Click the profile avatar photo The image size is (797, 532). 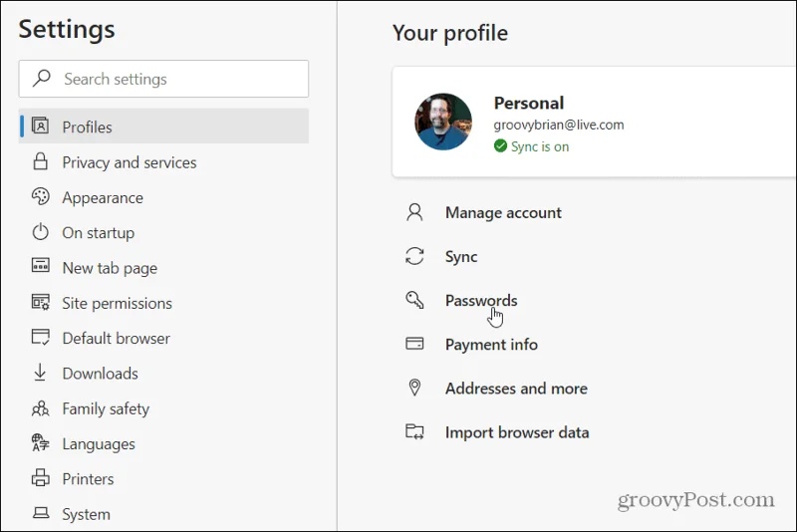pyautogui.click(x=443, y=122)
